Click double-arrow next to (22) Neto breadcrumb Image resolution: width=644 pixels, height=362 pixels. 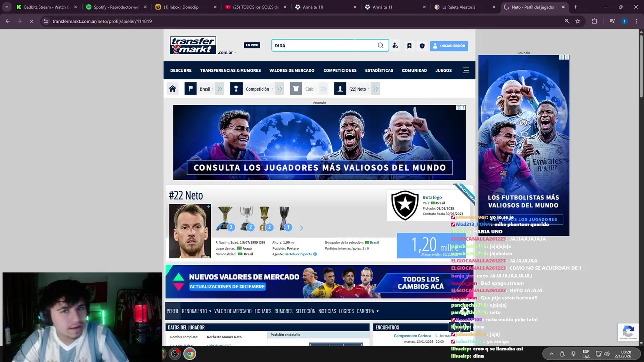[x=375, y=89]
